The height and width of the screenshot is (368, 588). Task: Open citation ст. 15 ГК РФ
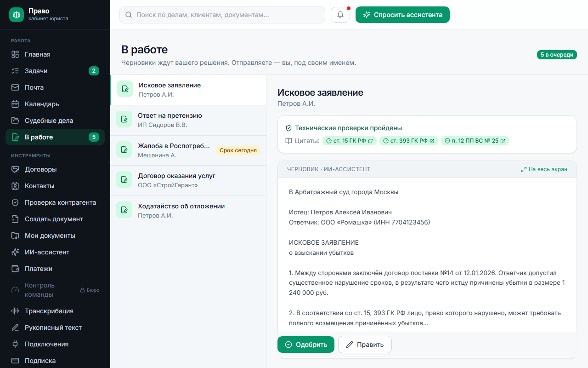click(x=350, y=141)
